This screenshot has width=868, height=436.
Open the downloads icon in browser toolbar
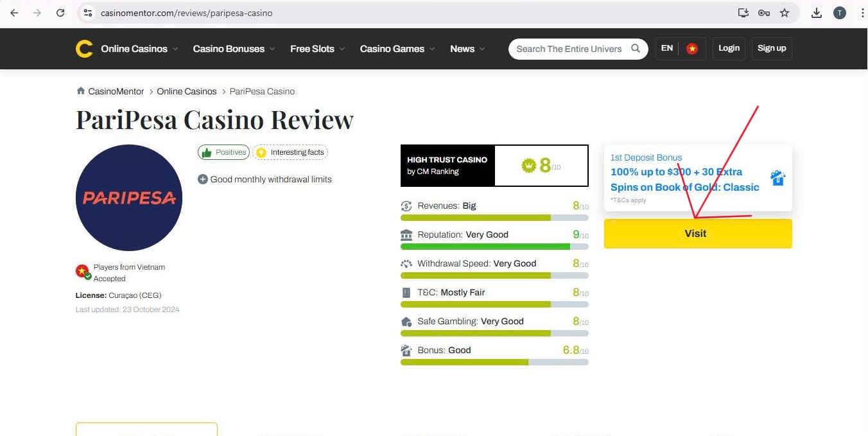pos(817,13)
